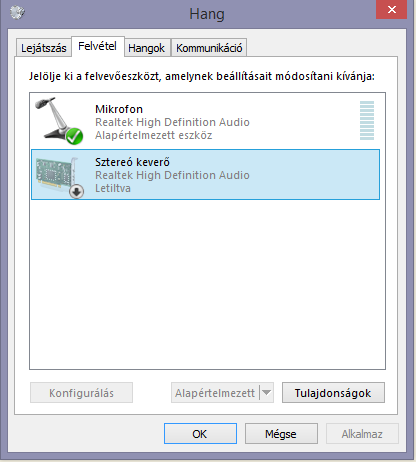416x462 pixels.
Task: Go to the Kommunikáció tab
Action: pyautogui.click(x=209, y=48)
